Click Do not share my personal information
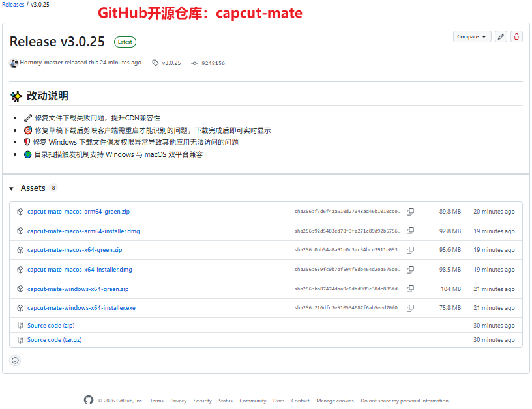The width and height of the screenshot is (532, 409). 404,401
